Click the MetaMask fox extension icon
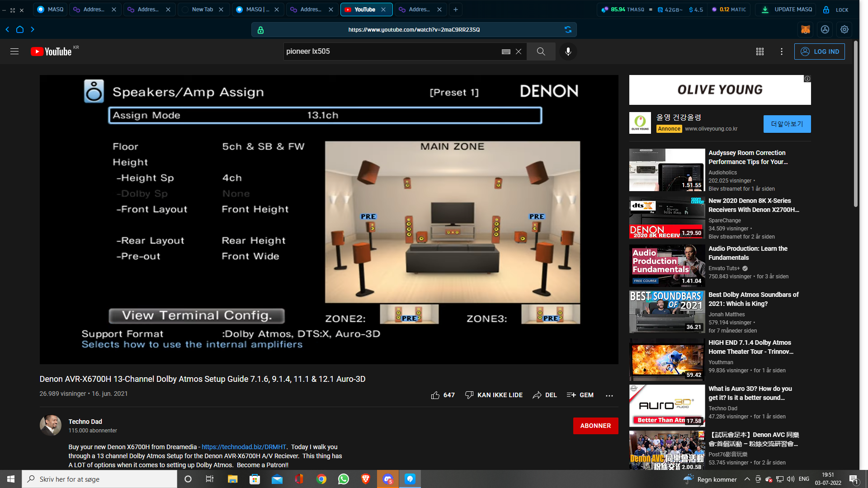 (806, 29)
